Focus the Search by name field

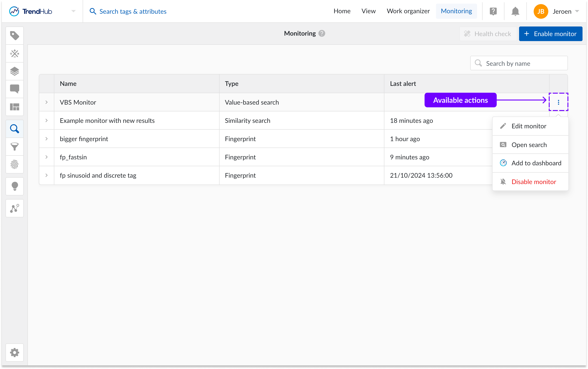pos(522,63)
